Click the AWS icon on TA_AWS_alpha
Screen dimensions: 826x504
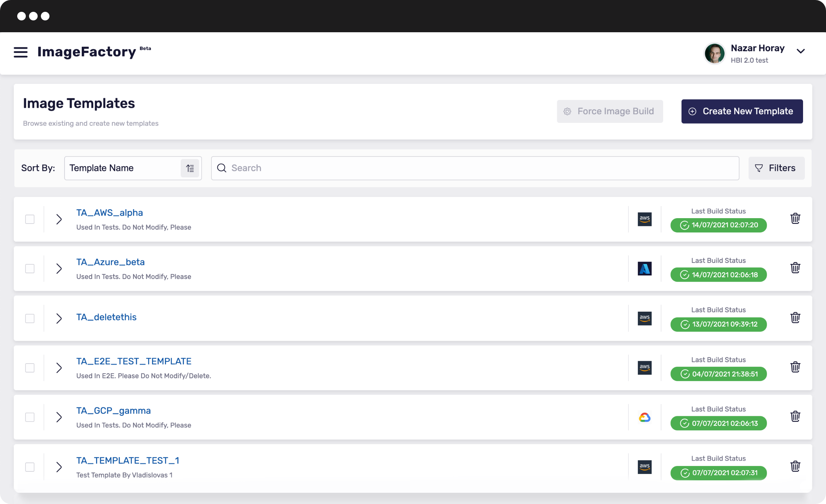645,219
